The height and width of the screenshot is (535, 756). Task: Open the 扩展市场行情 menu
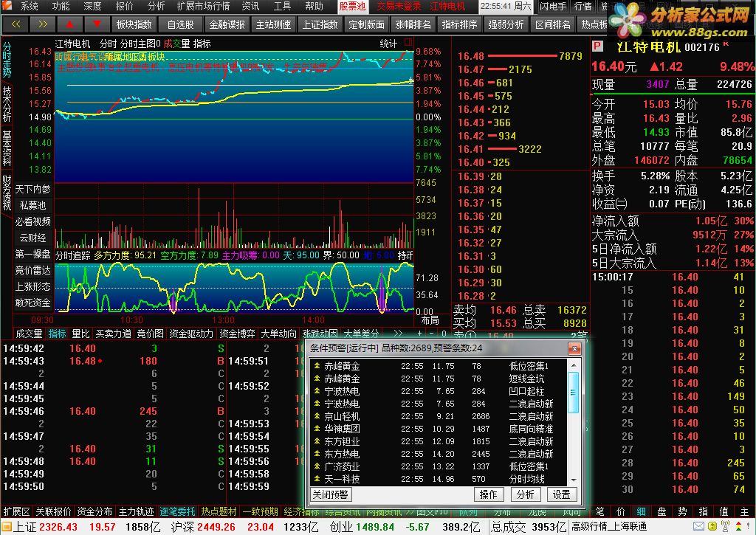[204, 6]
